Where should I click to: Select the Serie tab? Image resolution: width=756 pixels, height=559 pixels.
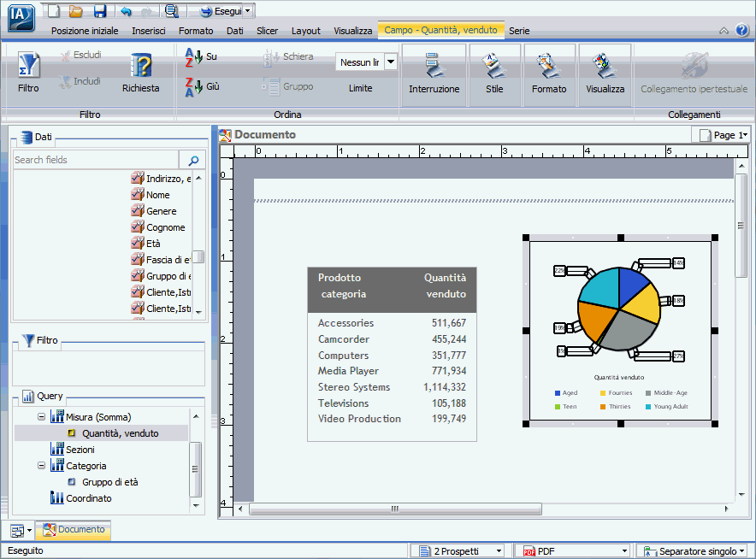[x=519, y=31]
